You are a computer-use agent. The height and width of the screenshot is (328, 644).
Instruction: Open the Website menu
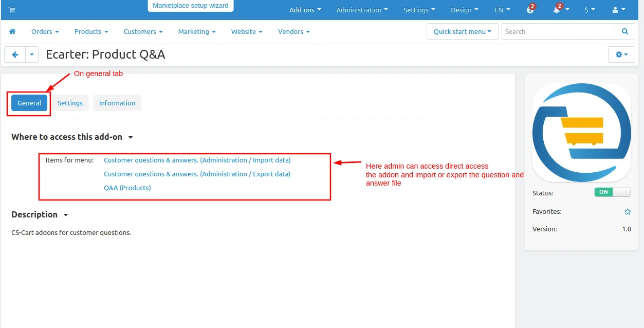point(247,31)
